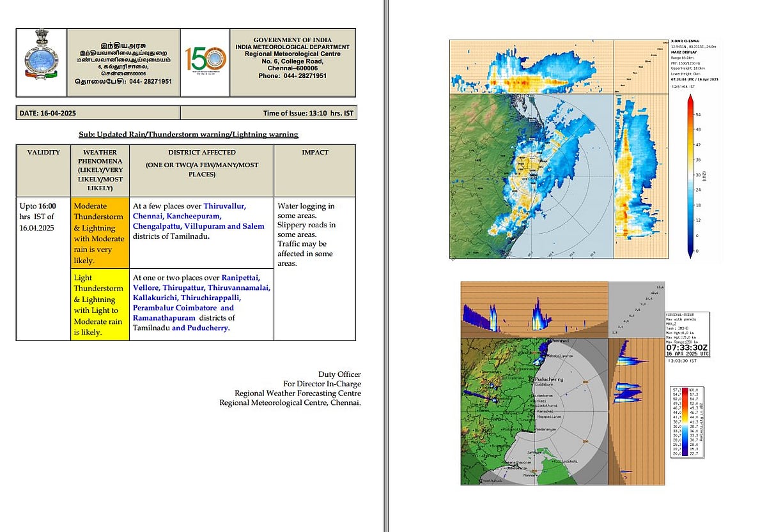Click the Water logging impact description cell
The width and height of the screenshot is (767, 532).
pyautogui.click(x=306, y=234)
